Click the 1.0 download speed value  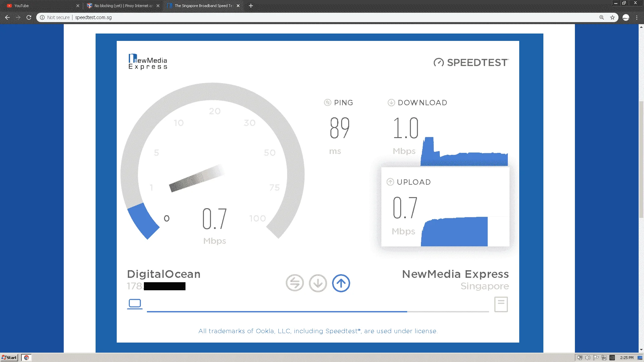(406, 128)
